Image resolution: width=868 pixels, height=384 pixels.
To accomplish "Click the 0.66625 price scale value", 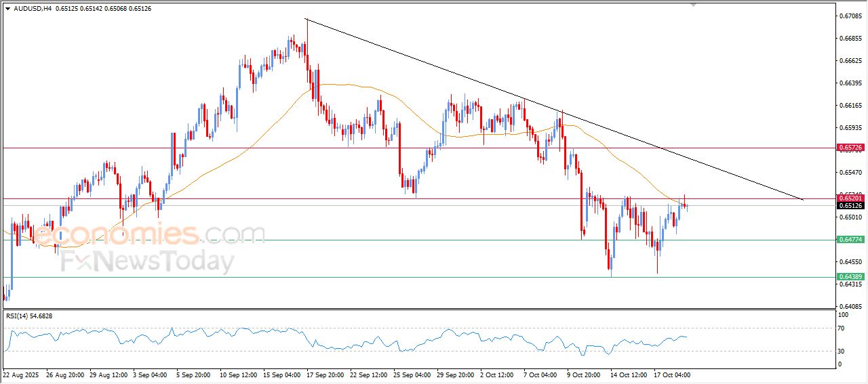I will click(x=849, y=61).
